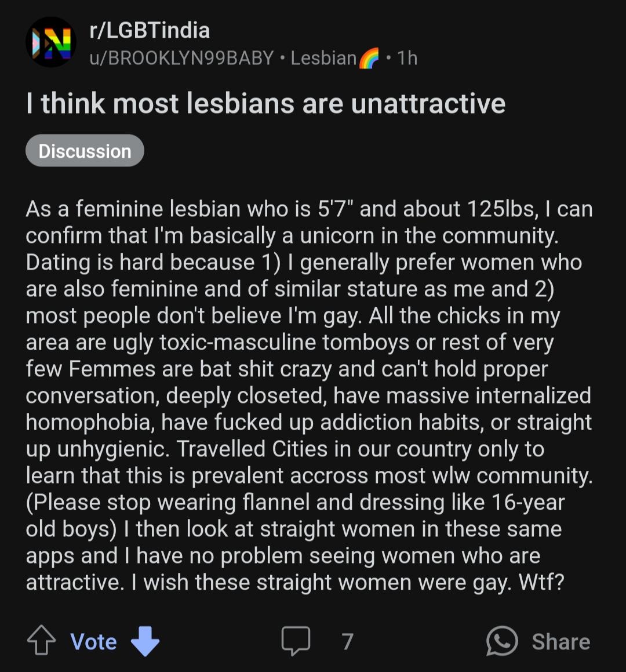Tap the 1h post timestamp
This screenshot has height=672, width=626.
click(x=407, y=59)
